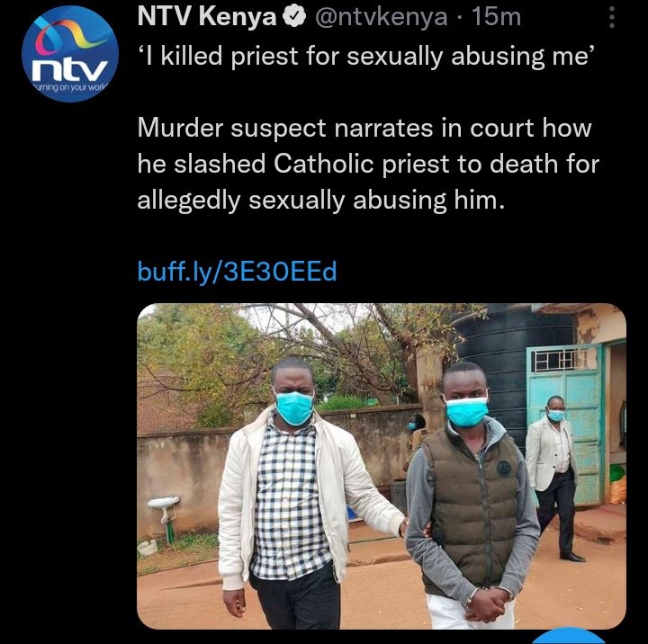648x644 pixels.
Task: Open the attached photo of the handcuffed suspect
Action: (382, 466)
